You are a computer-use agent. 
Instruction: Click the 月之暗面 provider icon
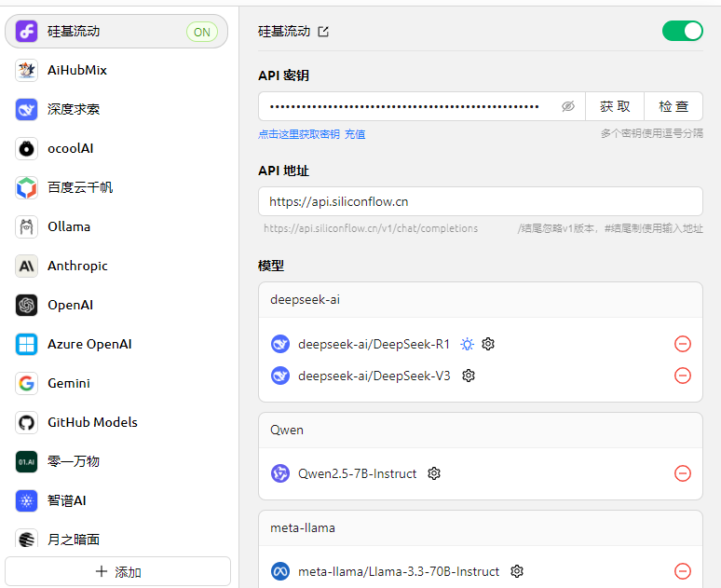(x=26, y=538)
